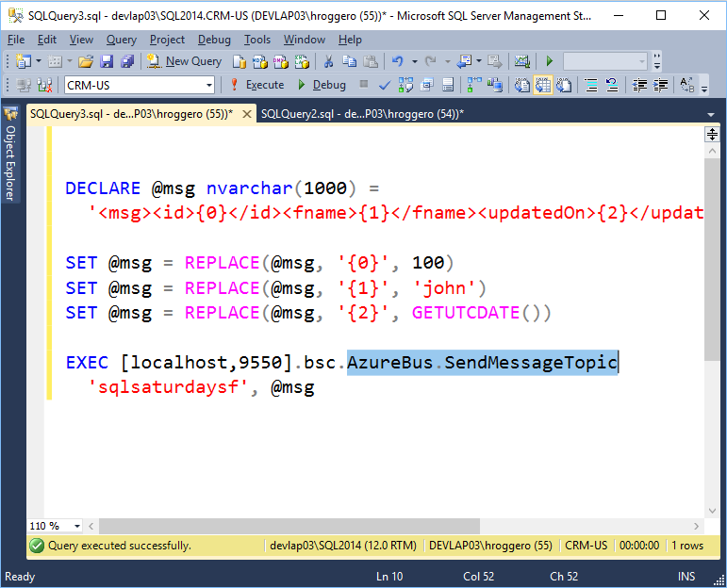Open the Query menu
727x588 pixels.
(x=122, y=40)
